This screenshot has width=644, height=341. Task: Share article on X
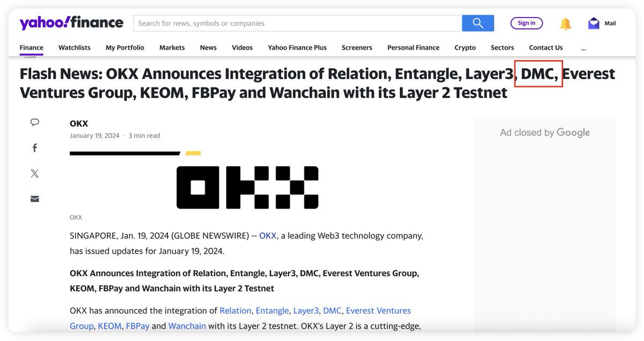(35, 173)
